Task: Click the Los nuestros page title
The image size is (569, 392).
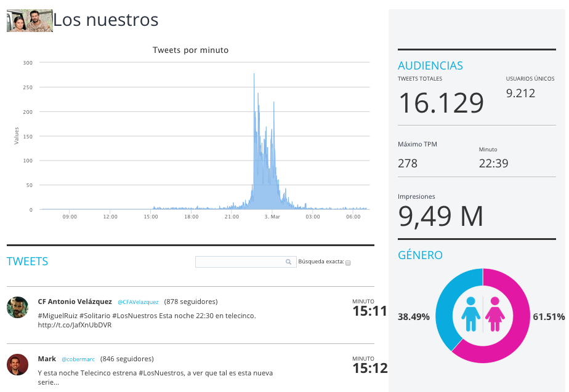Action: tap(105, 20)
